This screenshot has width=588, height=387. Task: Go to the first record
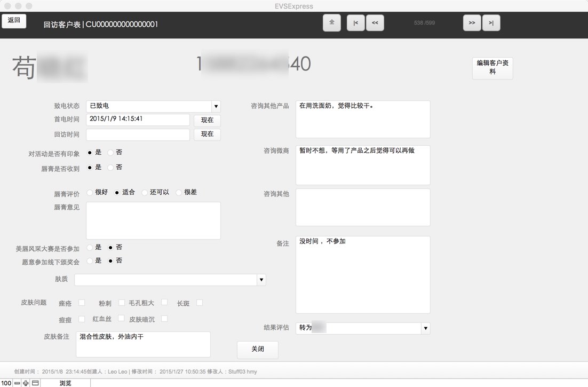pyautogui.click(x=355, y=23)
